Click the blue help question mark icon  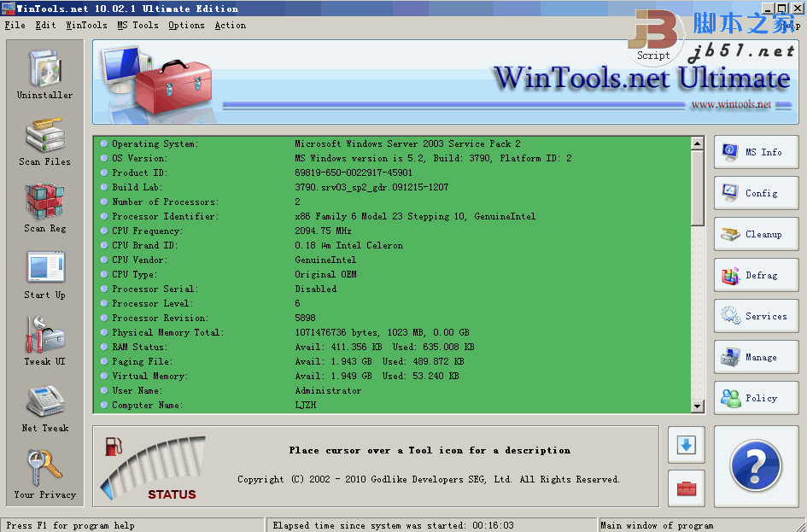coord(756,465)
